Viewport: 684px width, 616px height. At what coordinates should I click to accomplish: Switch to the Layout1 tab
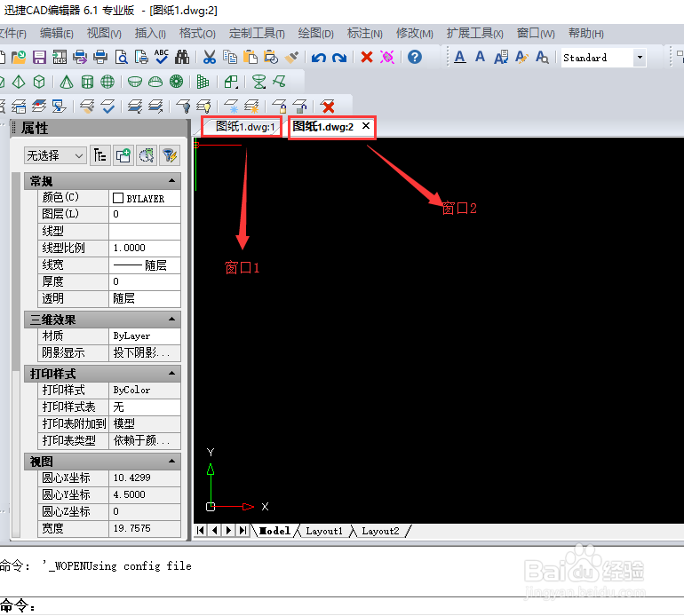324,531
